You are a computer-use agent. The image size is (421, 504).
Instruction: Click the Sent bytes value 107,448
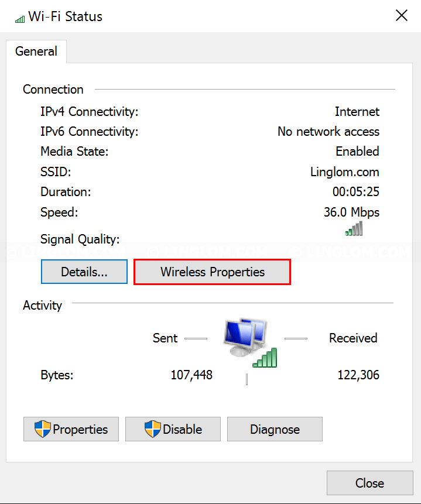click(191, 375)
